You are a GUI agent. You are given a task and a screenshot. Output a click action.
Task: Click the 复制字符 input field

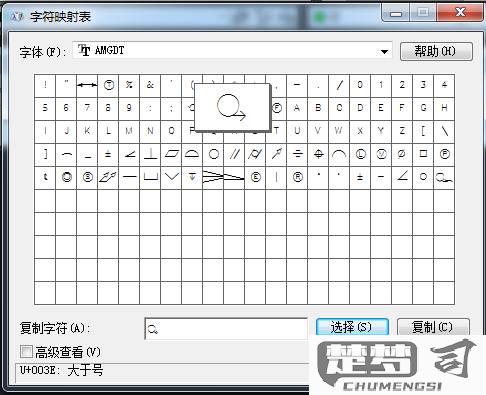226,329
